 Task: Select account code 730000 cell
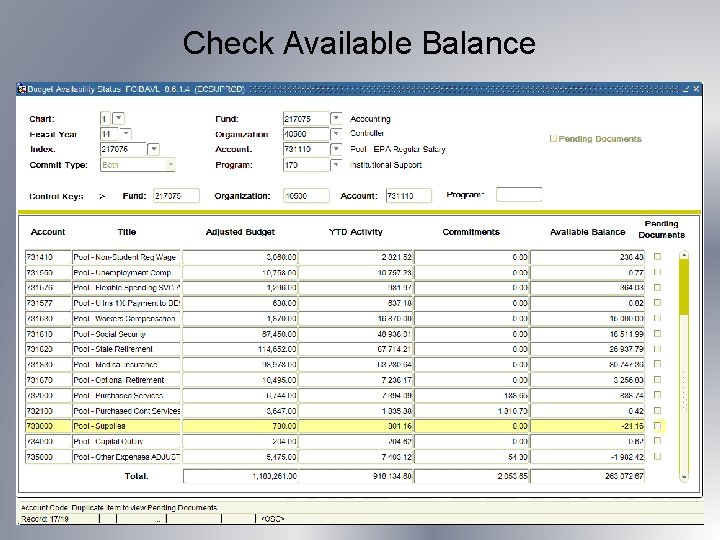(48, 426)
